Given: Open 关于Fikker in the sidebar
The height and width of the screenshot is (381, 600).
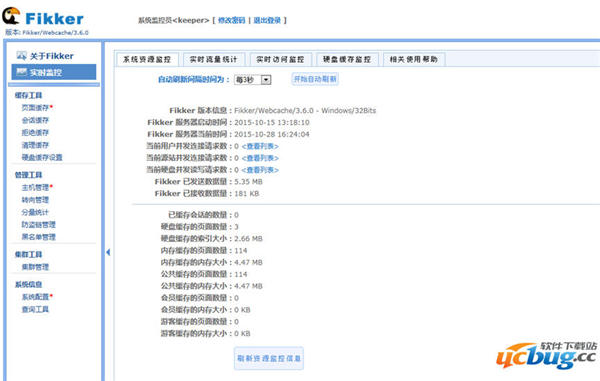Looking at the screenshot, I should pyautogui.click(x=52, y=56).
